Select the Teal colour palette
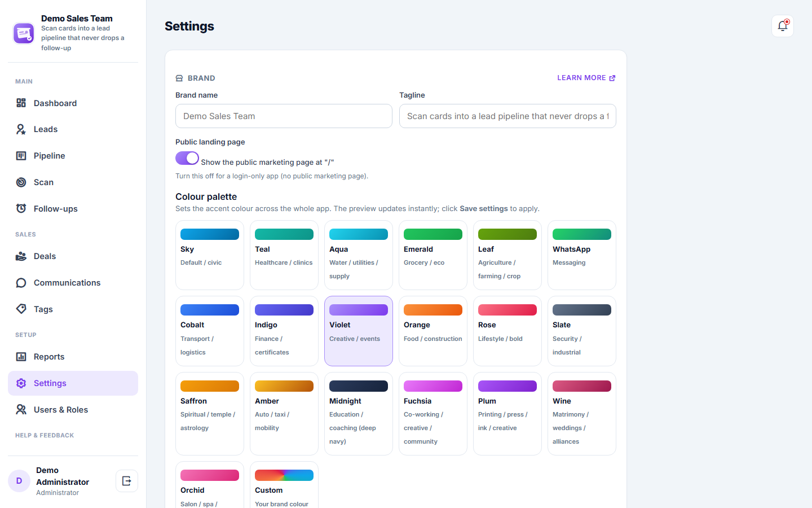812x508 pixels. tap(284, 255)
